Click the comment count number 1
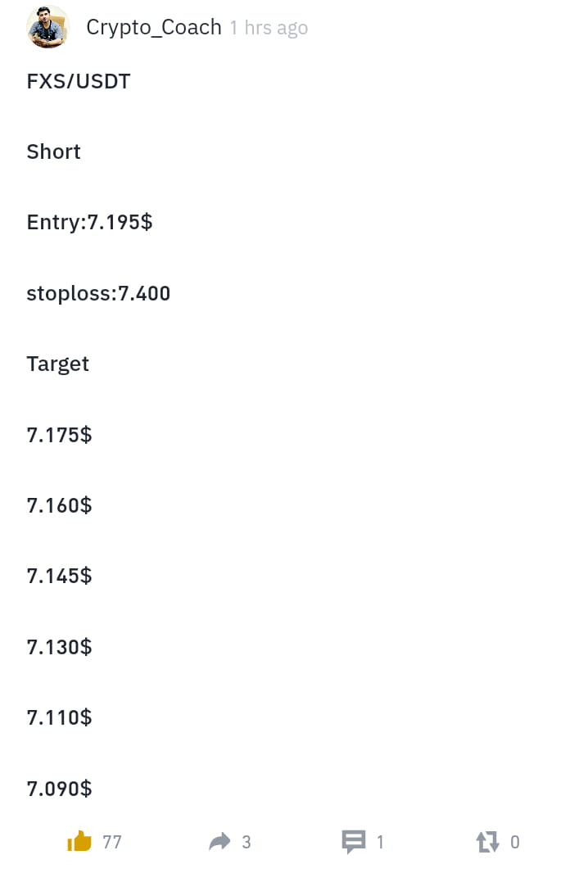The width and height of the screenshot is (588, 873). click(381, 841)
